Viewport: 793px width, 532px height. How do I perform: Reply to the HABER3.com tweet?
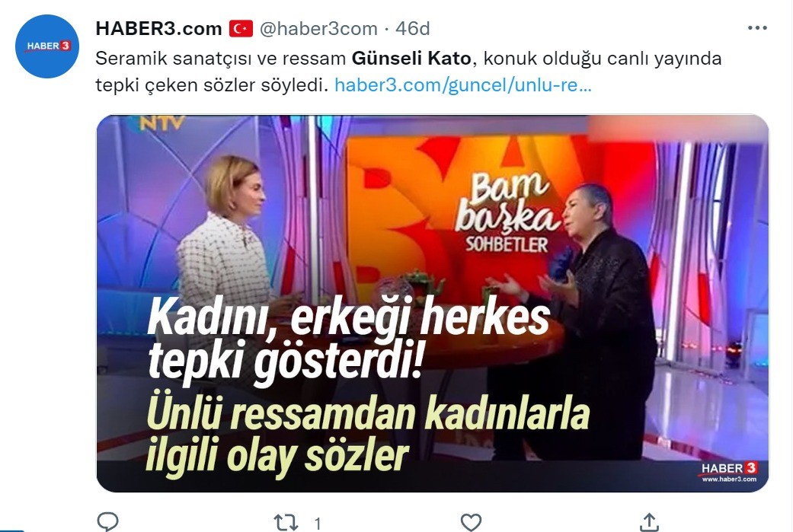pos(107,522)
